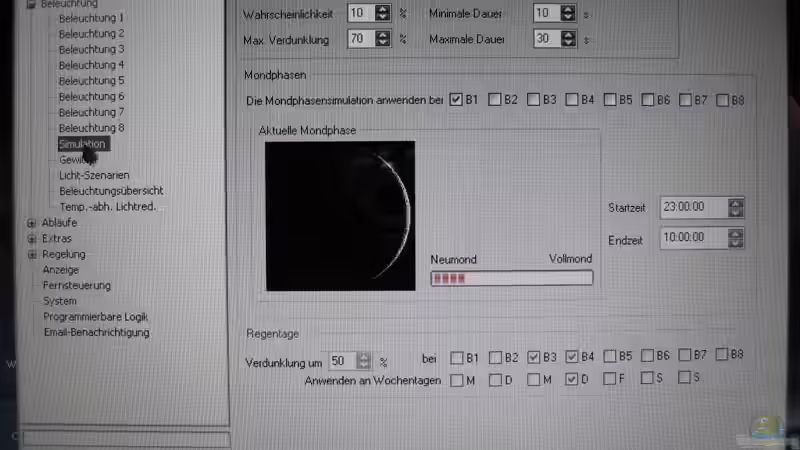Select Beleuchtung 7 in the tree
Screen dimensions: 800x450
pyautogui.click(x=91, y=112)
